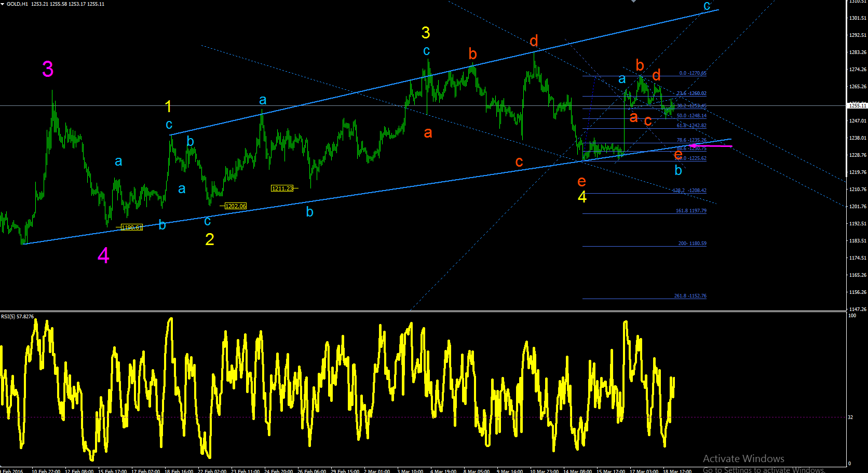The width and height of the screenshot is (868, 473).
Task: Click the 1211.23 price tag
Action: (282, 188)
